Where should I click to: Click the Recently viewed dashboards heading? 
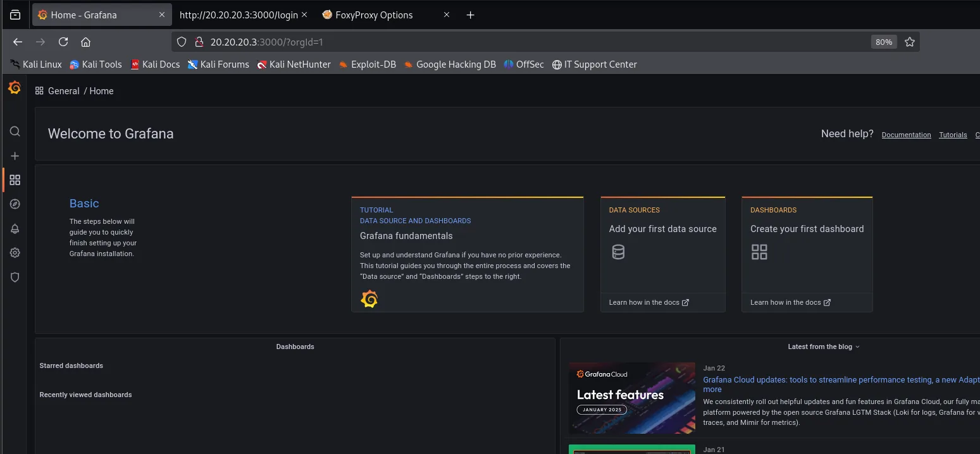point(85,395)
